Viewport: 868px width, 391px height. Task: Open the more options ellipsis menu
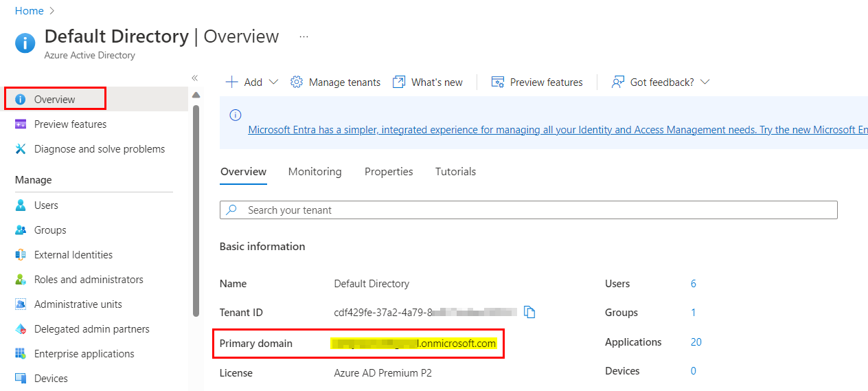click(x=304, y=36)
